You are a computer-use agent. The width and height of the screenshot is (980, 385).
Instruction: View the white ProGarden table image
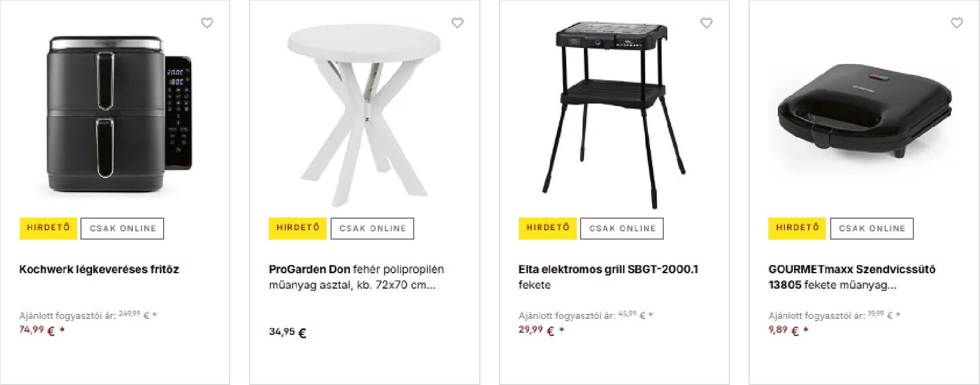pos(364,115)
